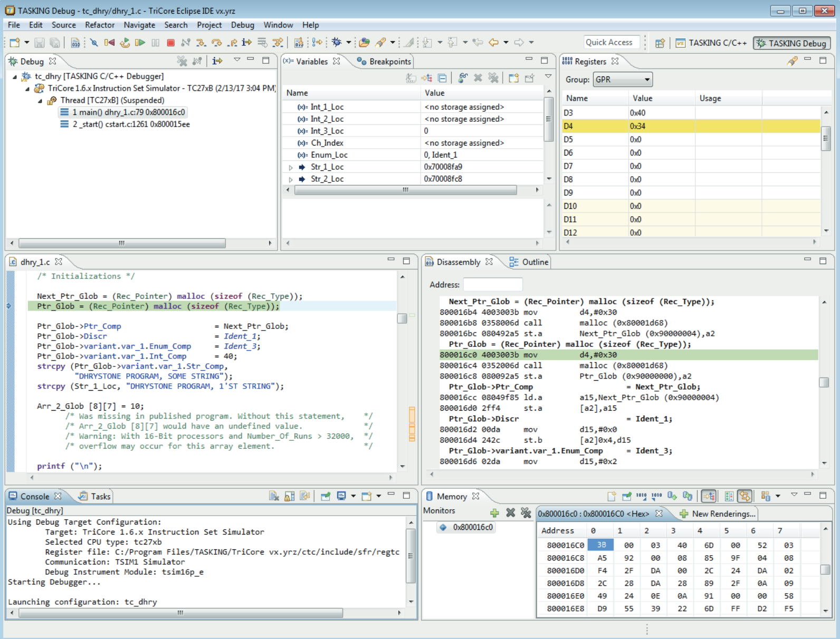840x639 pixels.
Task: Click the red Terminate debug button
Action: point(170,43)
